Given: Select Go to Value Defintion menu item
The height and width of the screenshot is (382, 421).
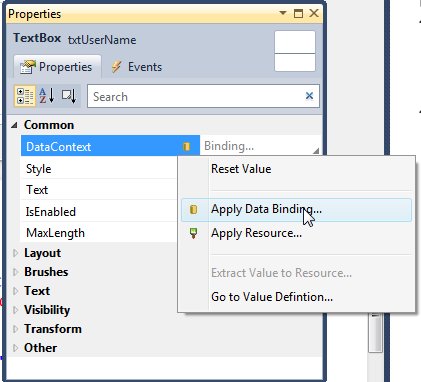Looking at the screenshot, I should click(272, 297).
